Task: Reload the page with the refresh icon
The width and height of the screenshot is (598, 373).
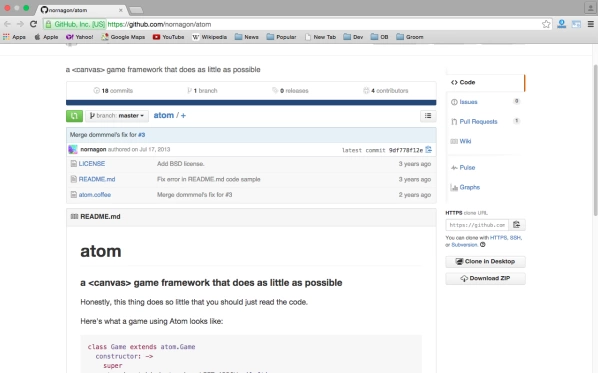Action: 34,24
